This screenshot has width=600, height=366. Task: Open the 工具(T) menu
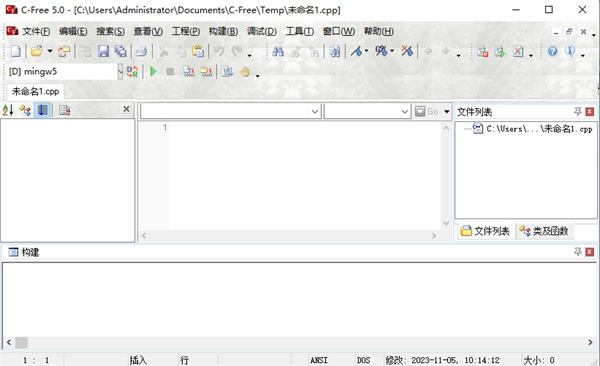[x=300, y=31]
